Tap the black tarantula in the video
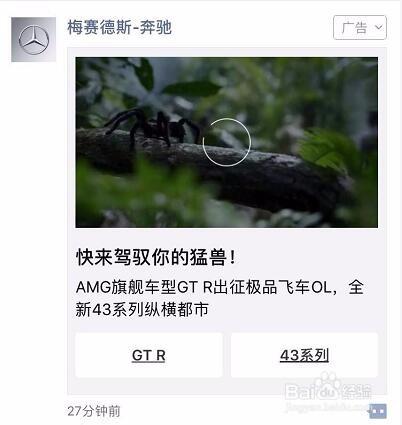402x425 pixels. click(153, 128)
